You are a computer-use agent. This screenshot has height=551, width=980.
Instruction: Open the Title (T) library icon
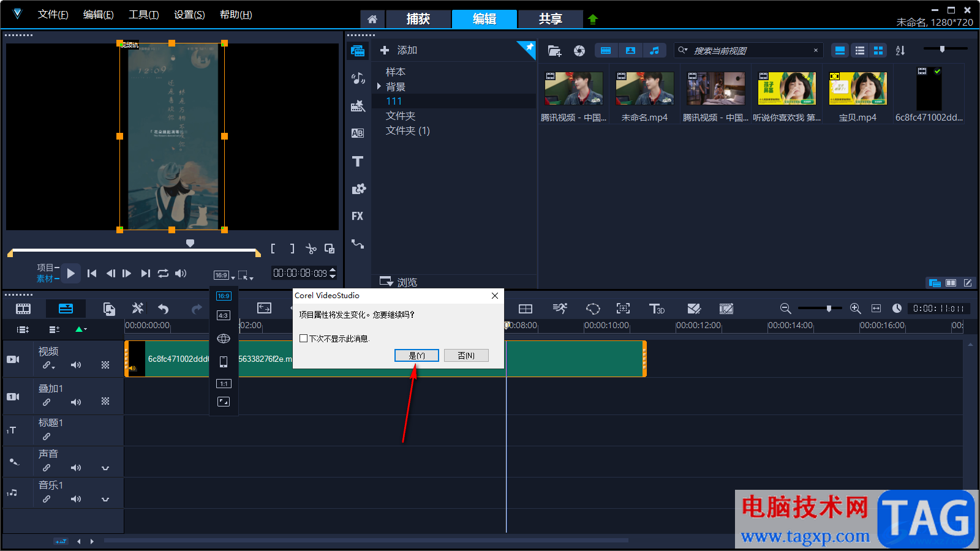[x=358, y=162]
